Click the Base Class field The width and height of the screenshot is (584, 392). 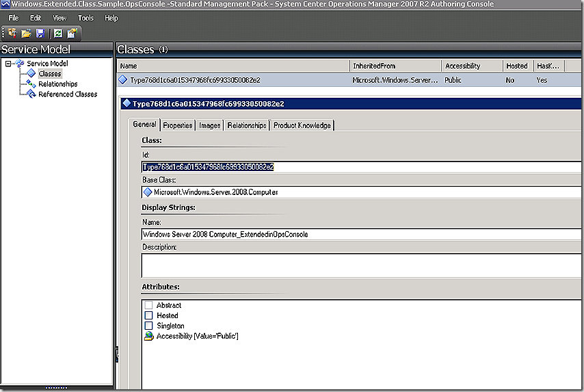361,192
